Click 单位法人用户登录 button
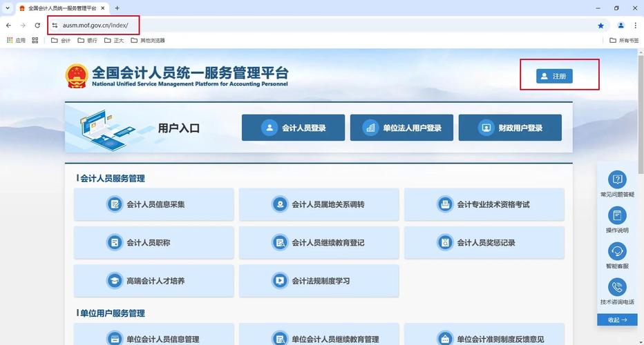This screenshot has width=644, height=345. (x=401, y=128)
